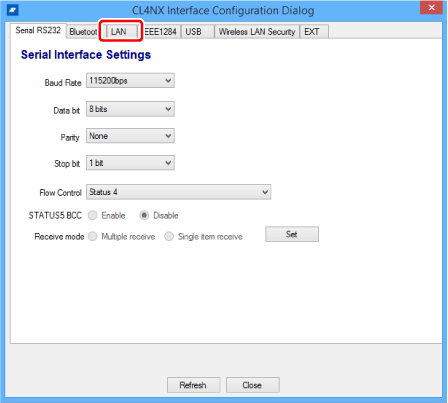
Task: Open the Data bit dropdown
Action: tap(130, 109)
